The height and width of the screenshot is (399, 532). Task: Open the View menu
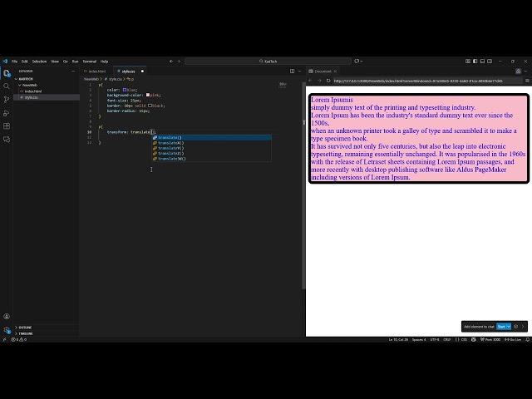[55, 62]
